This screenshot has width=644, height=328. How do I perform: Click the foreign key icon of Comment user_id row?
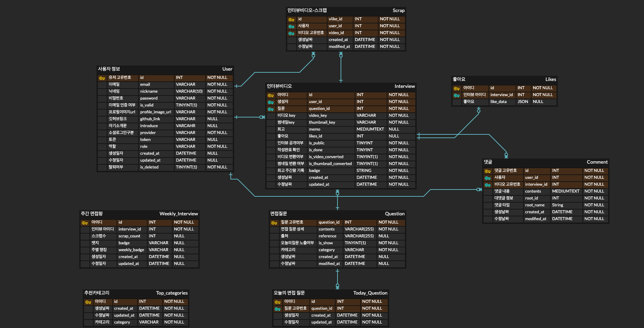click(x=488, y=178)
